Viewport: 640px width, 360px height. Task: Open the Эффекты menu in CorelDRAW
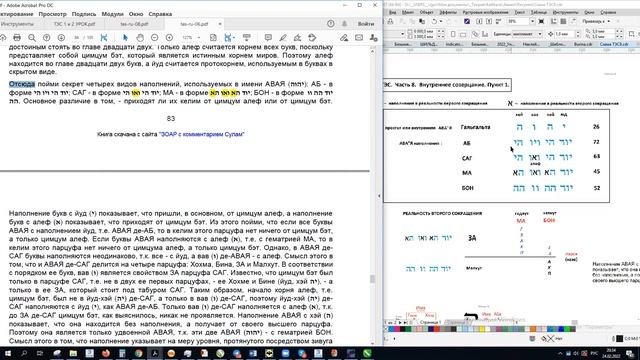448,12
